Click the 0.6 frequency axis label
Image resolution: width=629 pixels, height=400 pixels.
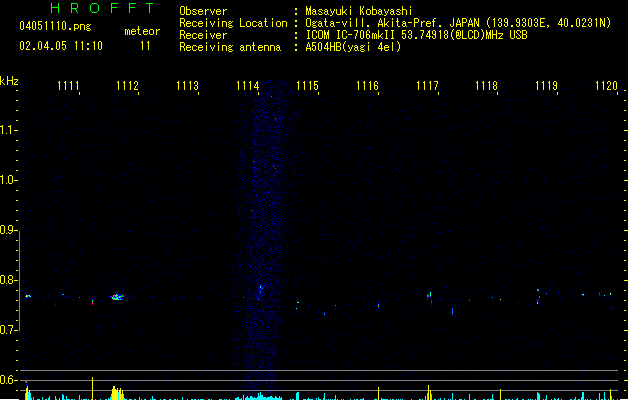[x=8, y=380]
